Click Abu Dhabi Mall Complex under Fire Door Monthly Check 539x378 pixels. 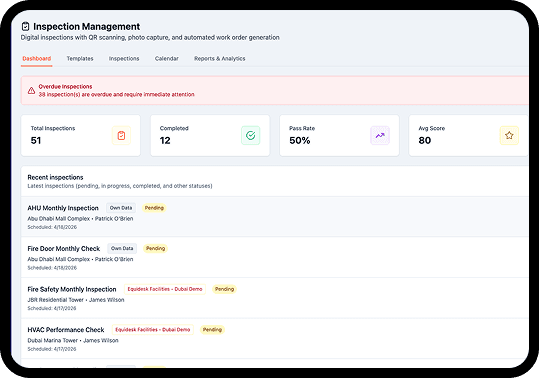pos(58,259)
